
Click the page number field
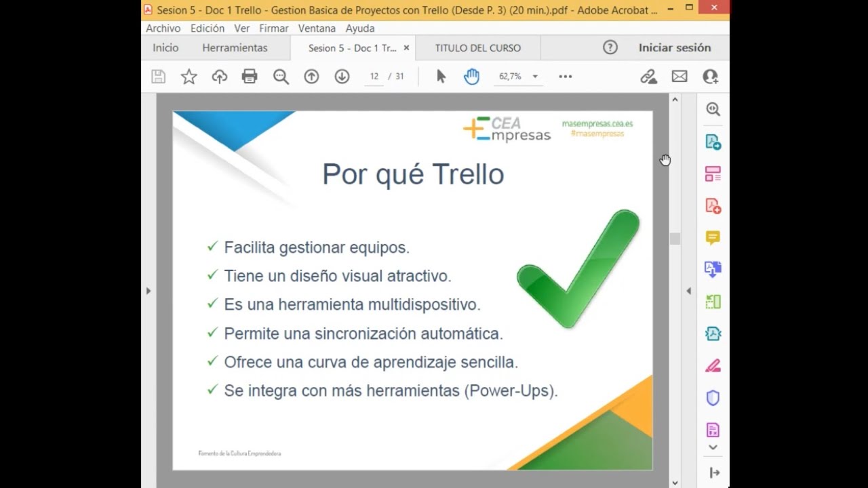point(374,77)
